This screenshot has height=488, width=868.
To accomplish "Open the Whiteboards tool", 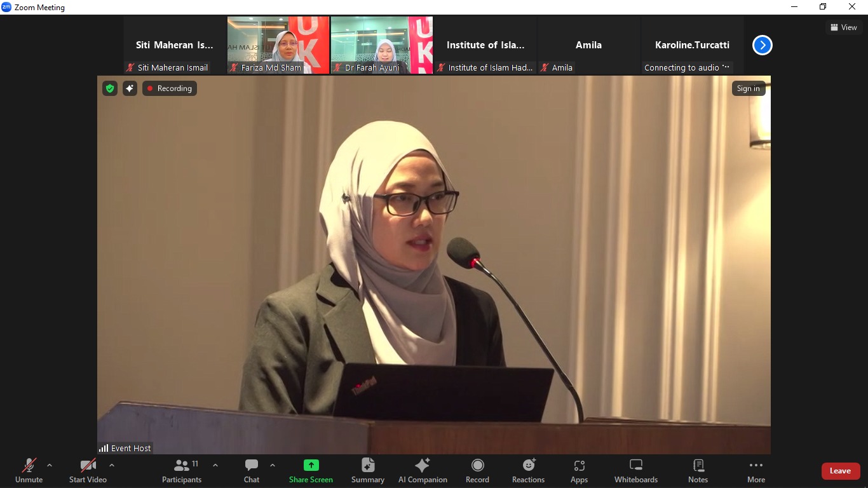I will pyautogui.click(x=635, y=471).
